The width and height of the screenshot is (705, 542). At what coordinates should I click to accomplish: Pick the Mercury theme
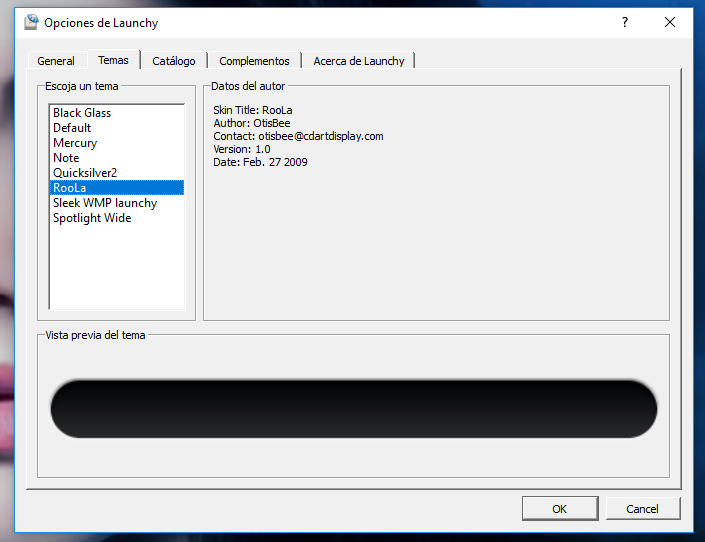117,143
